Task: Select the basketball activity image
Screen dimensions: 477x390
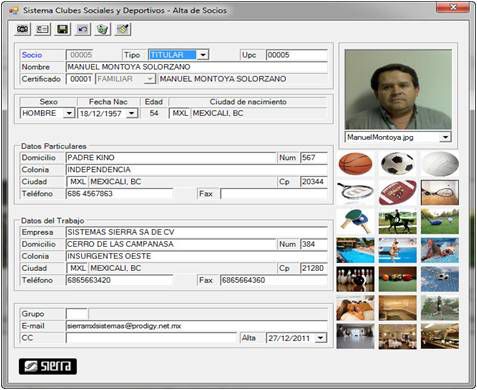Action: (x=355, y=164)
